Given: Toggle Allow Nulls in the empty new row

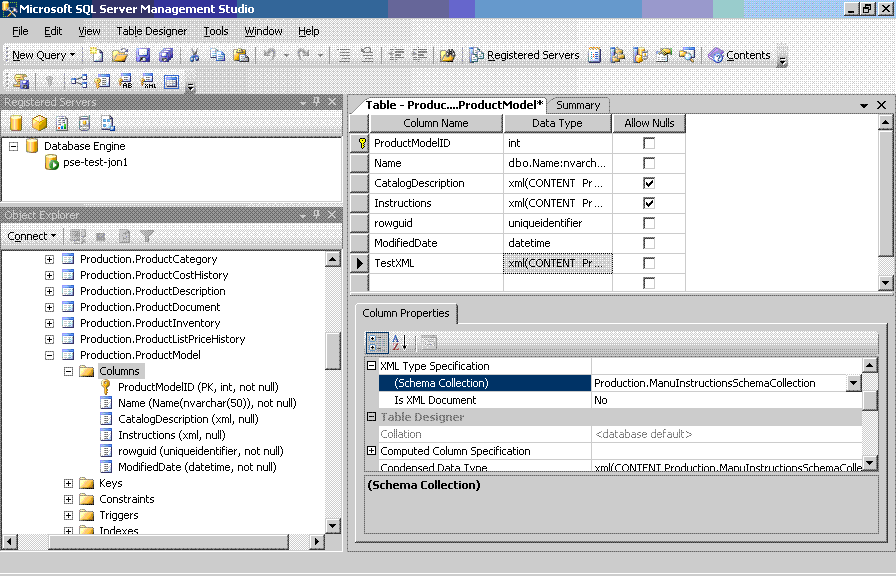Looking at the screenshot, I should (x=649, y=283).
